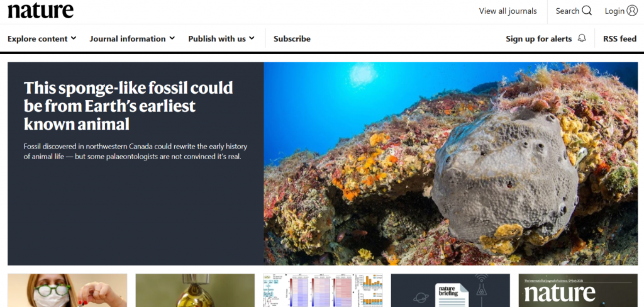This screenshot has height=307, width=644.
Task: Expand the Explore content chevron
Action: (74, 38)
